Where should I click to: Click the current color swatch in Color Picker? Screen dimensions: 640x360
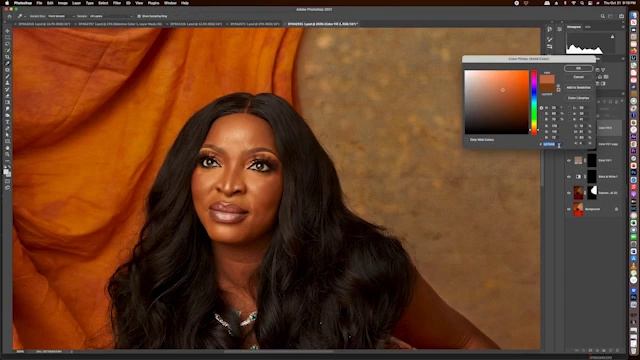(x=547, y=88)
